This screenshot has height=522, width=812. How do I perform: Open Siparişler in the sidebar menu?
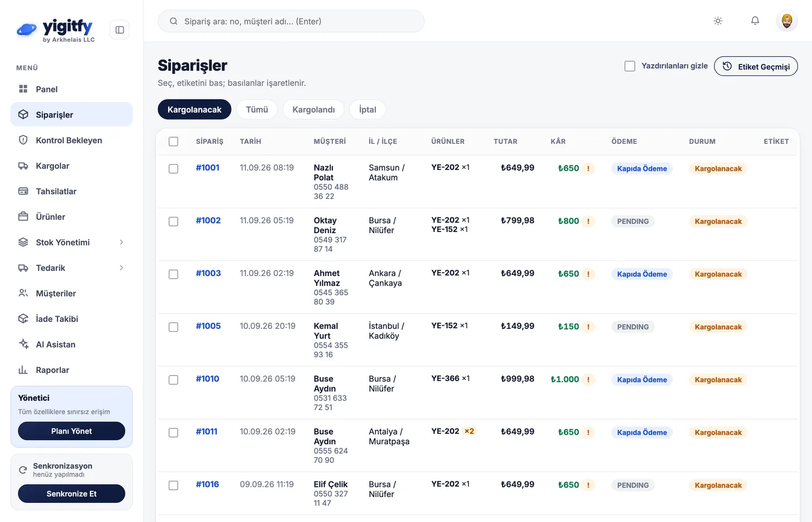(71, 114)
